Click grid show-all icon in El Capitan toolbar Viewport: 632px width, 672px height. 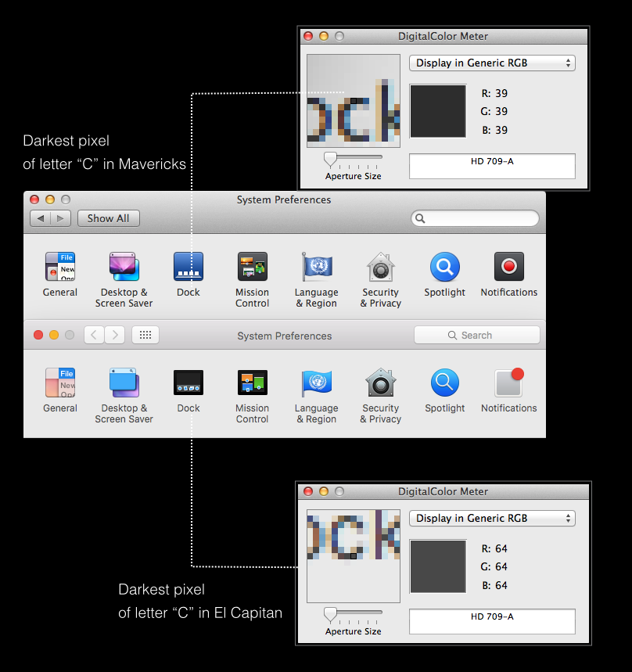[145, 335]
